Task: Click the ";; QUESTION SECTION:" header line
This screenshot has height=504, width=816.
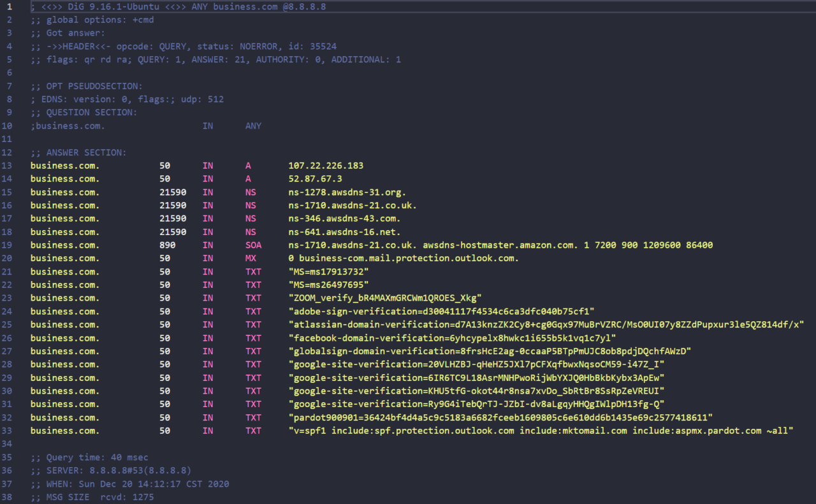Action: pyautogui.click(x=84, y=113)
